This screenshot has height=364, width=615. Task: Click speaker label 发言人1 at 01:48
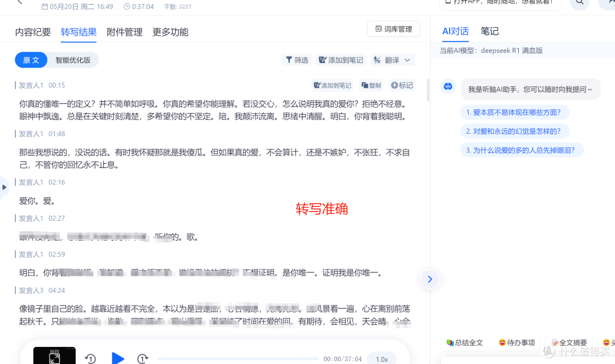click(31, 134)
